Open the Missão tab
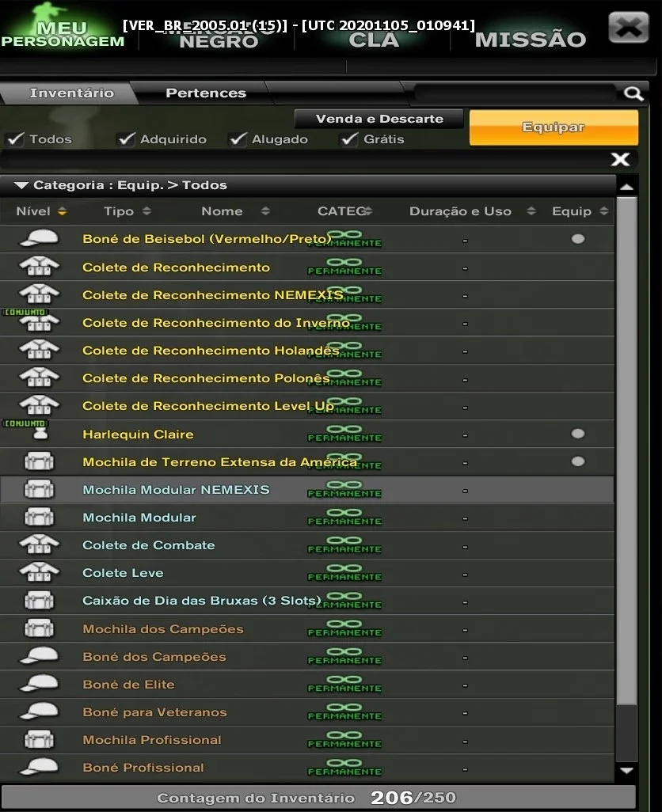The height and width of the screenshot is (812, 662). point(531,40)
